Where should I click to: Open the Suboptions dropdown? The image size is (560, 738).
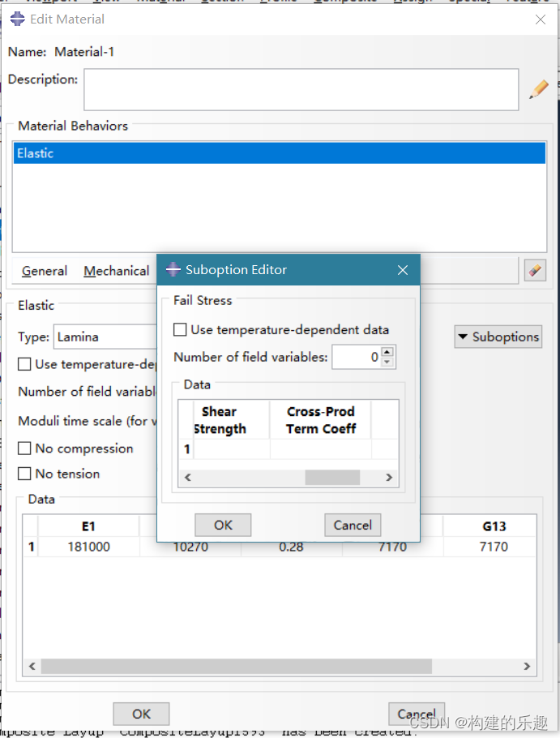click(498, 337)
